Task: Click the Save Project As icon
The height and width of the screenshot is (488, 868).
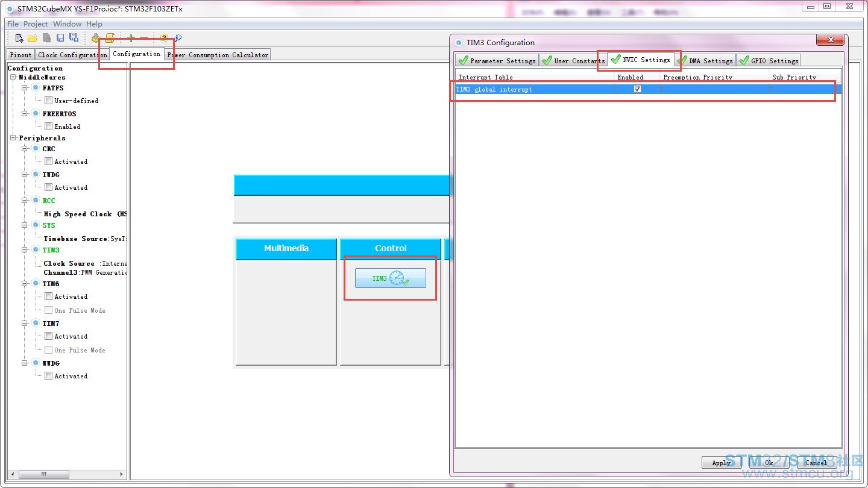Action: click(74, 38)
